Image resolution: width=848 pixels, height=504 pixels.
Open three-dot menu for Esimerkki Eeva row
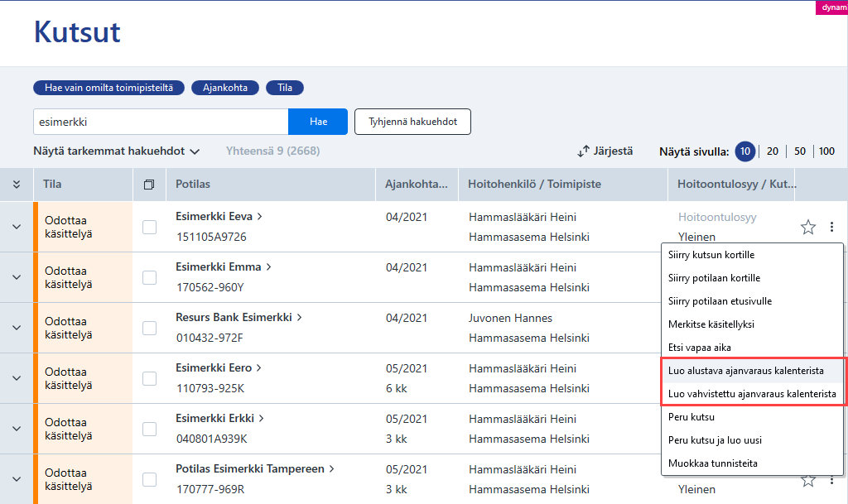tap(831, 227)
